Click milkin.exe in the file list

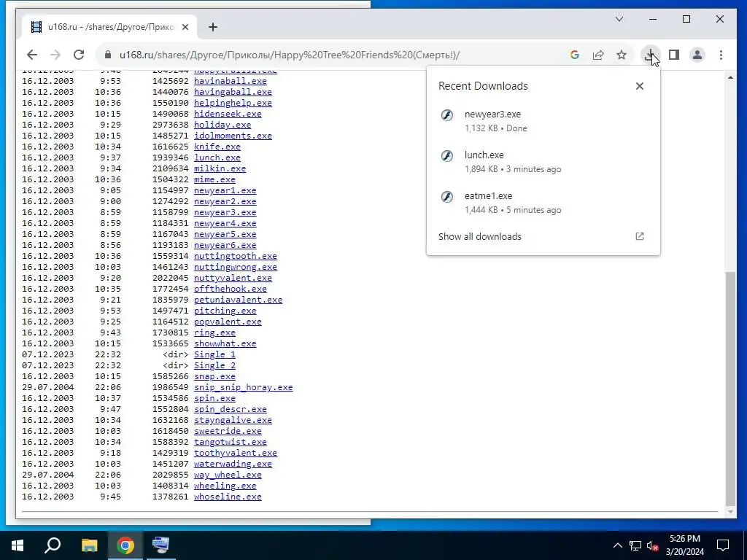click(220, 168)
